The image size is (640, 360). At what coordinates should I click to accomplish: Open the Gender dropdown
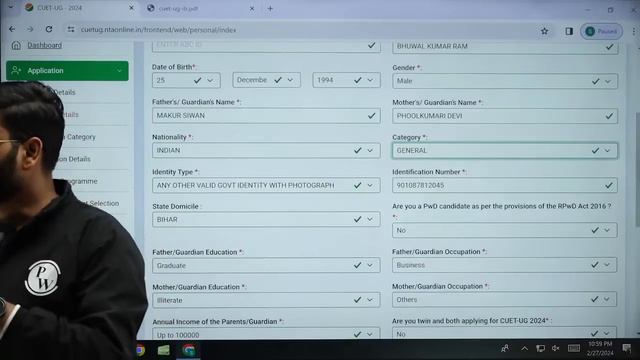[505, 81]
